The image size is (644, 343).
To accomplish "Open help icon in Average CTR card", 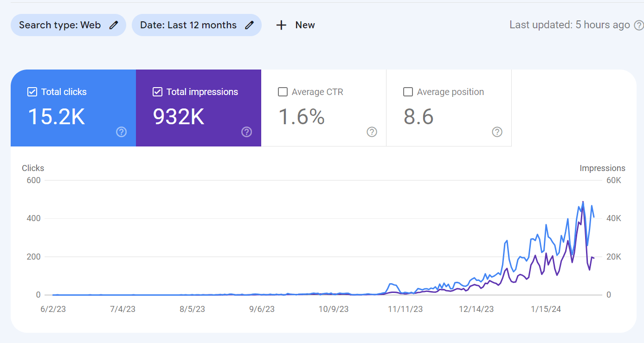I will coord(372,132).
